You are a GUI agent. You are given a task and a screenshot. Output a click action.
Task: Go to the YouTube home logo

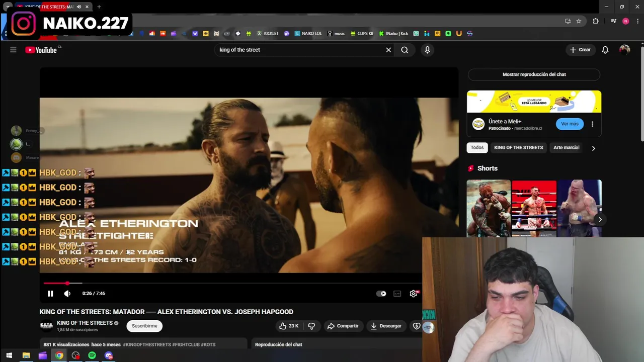(x=41, y=50)
